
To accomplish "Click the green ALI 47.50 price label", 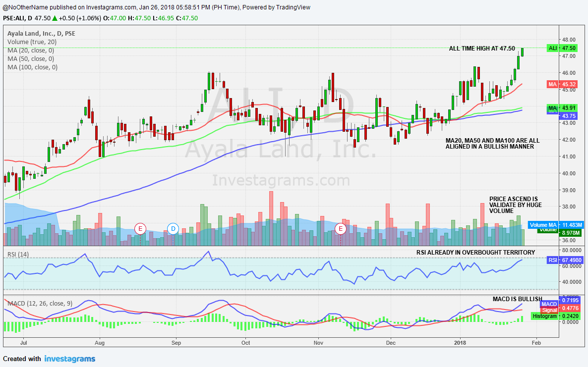I will pyautogui.click(x=562, y=48).
